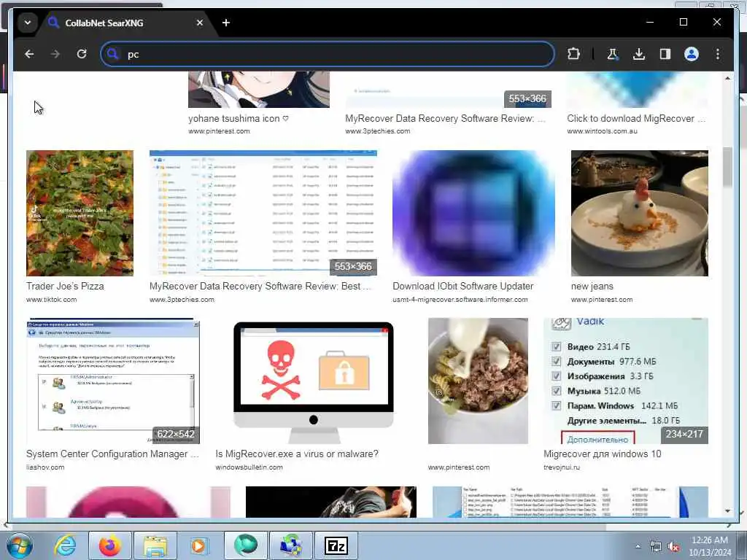Show hidden system tray icons

coord(638,547)
